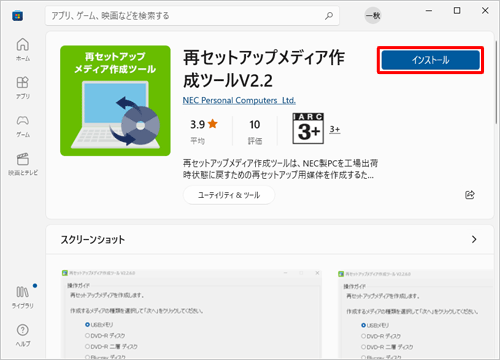Viewport: 500px width, 360px height.
Task: Click the ユーティリティ & ツール category button
Action: (x=229, y=195)
